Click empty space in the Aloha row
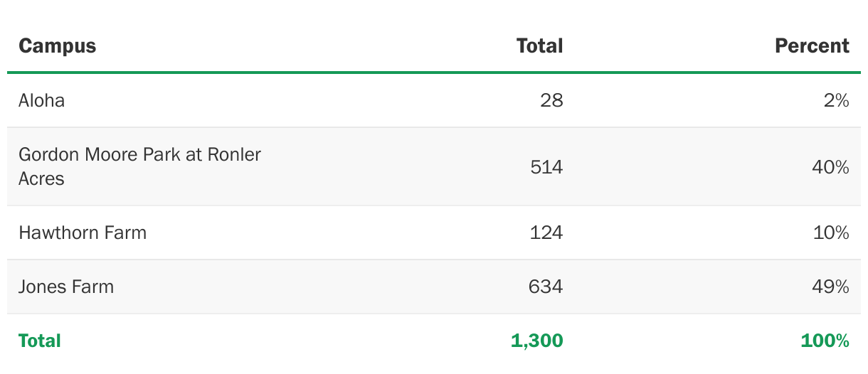This screenshot has width=868, height=374. click(x=299, y=100)
